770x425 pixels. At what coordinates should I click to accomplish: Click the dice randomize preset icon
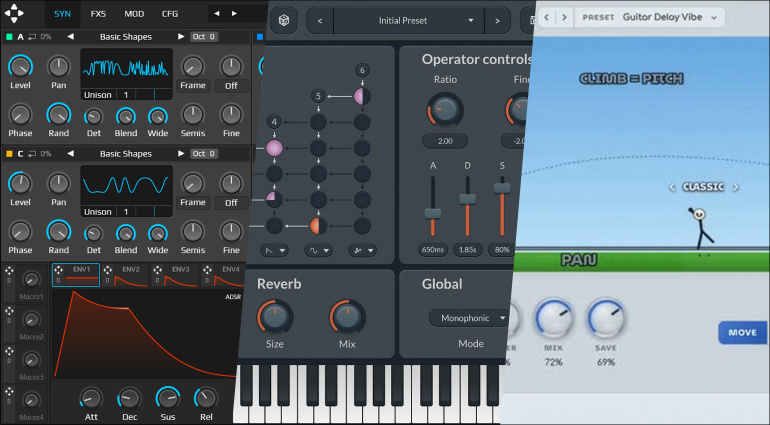point(284,20)
